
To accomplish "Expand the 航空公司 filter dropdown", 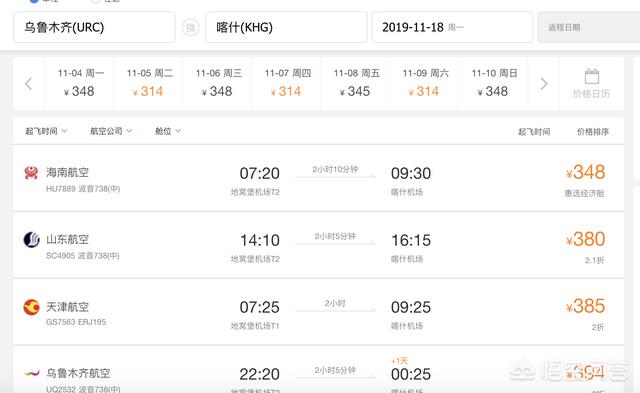I will [x=111, y=131].
